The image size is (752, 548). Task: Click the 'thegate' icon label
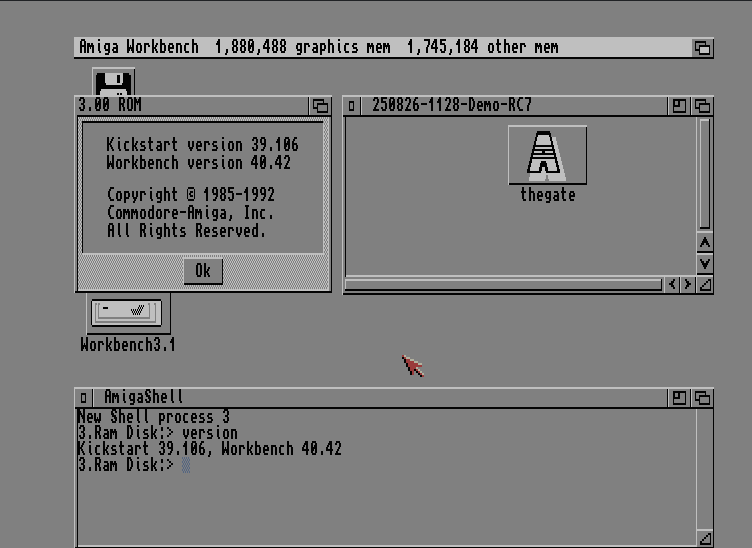[x=548, y=195]
